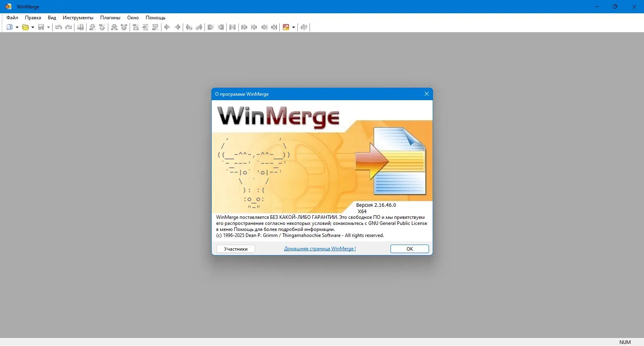Click the Next Conflict toolbar icon
Viewport: 644px width, 346px height.
(114, 27)
